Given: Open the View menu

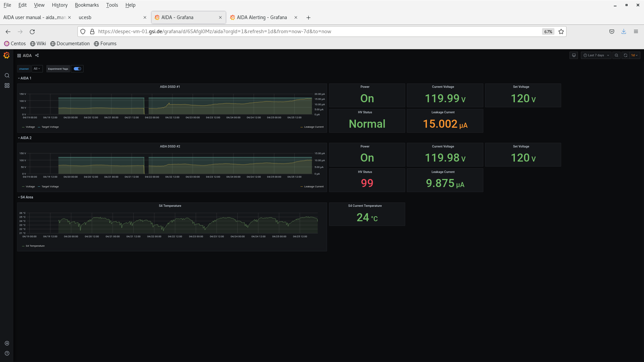Looking at the screenshot, I should [39, 5].
